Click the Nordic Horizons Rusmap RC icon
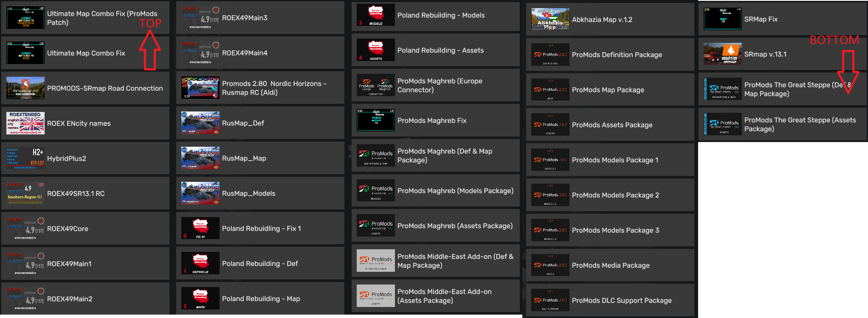Screen dimensions: 868x318 pyautogui.click(x=200, y=88)
